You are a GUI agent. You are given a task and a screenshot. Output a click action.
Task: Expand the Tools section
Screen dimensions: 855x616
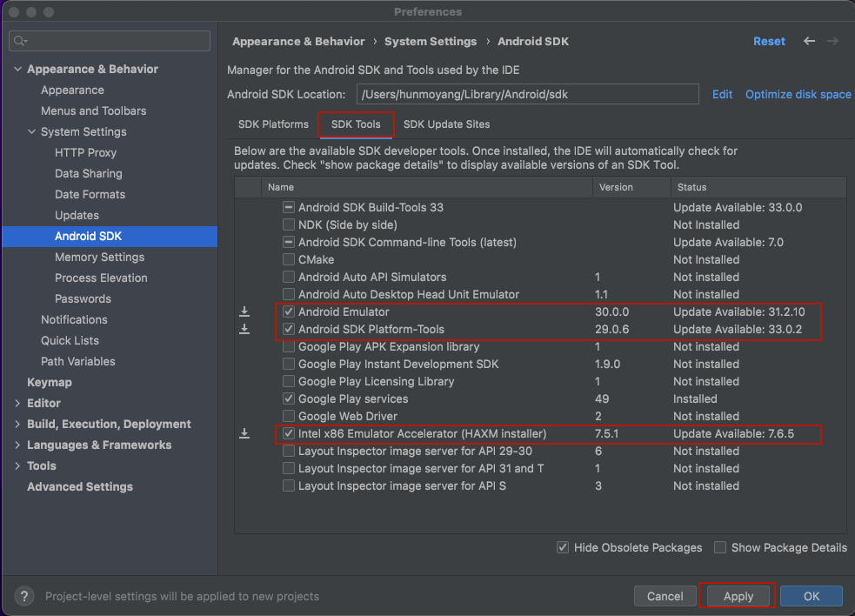click(17, 466)
